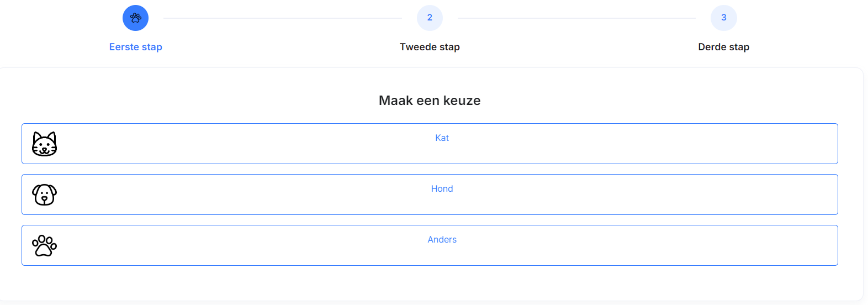Click progress line between steps two and three
Image resolution: width=868 pixels, height=305 pixels.
tap(576, 18)
